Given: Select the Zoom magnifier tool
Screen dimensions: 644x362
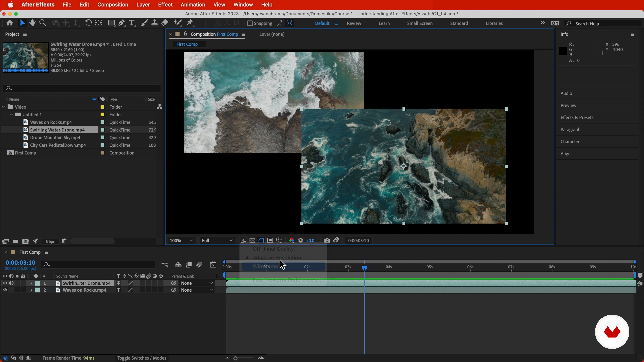Looking at the screenshot, I should tap(43, 23).
